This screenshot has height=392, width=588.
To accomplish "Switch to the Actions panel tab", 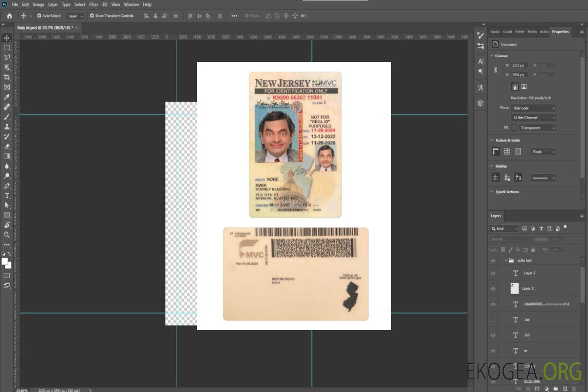I will pyautogui.click(x=544, y=32).
